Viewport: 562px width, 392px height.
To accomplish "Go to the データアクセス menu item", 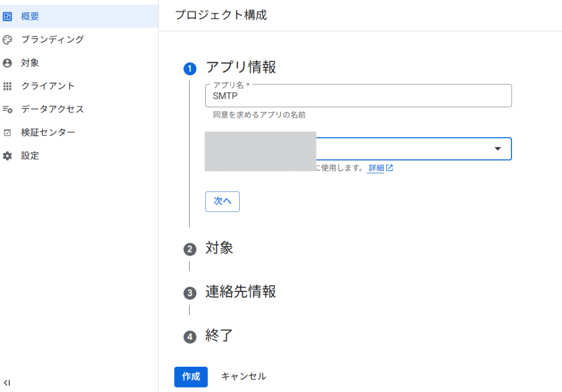I will click(x=52, y=109).
